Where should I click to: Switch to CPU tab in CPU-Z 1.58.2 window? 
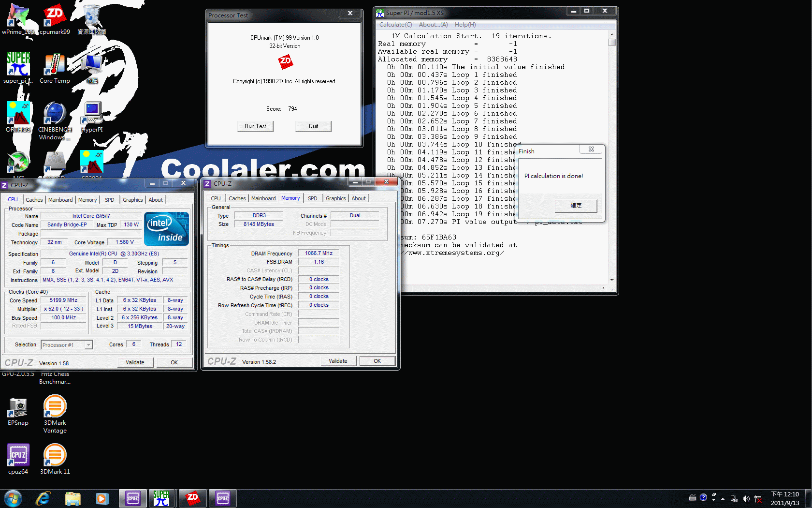(216, 198)
